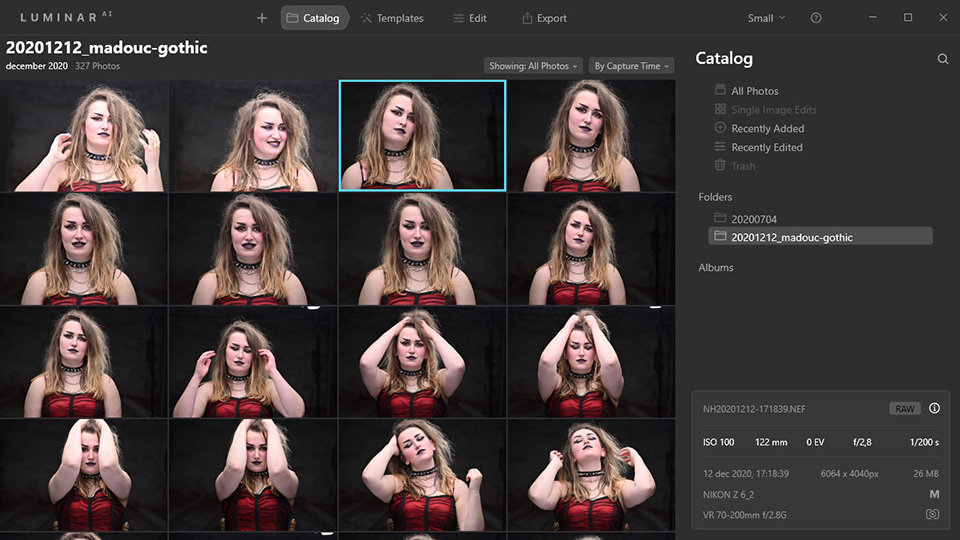
Task: Click the 20200704 folder icon
Action: click(x=720, y=218)
